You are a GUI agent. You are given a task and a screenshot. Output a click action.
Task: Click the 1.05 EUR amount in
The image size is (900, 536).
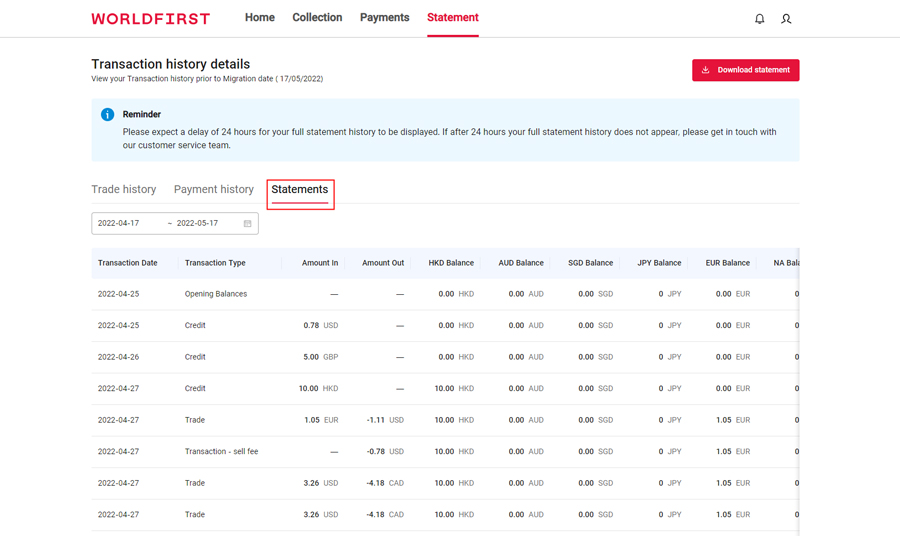321,420
